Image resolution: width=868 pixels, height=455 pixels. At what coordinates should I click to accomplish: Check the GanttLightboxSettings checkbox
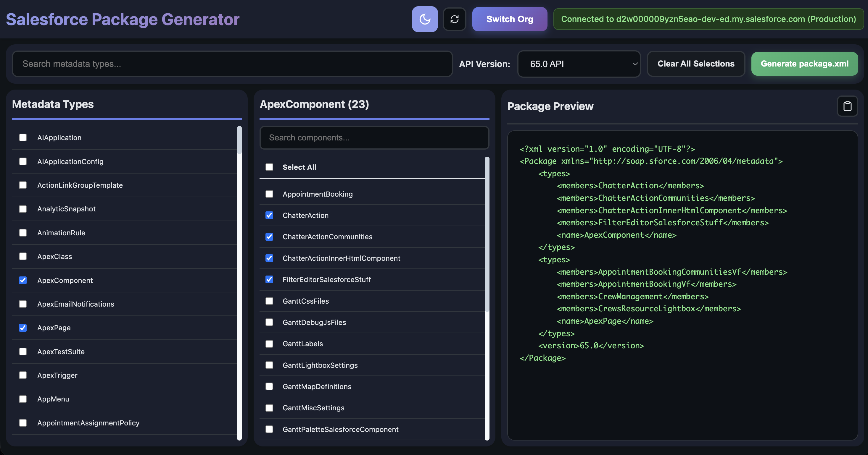269,365
